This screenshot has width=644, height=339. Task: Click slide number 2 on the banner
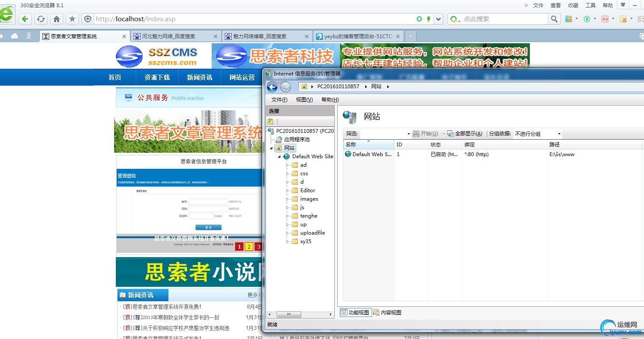[249, 247]
